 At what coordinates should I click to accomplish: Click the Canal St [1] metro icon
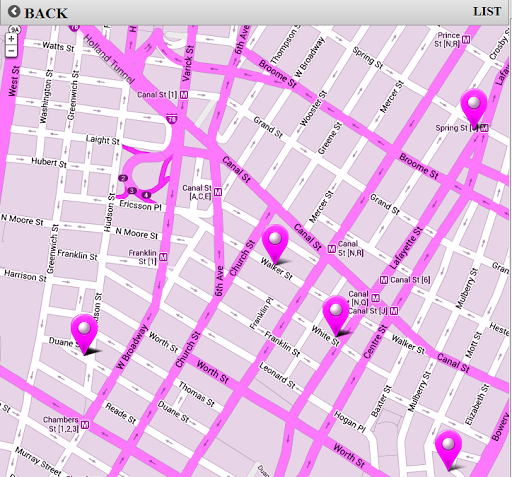pos(184,95)
